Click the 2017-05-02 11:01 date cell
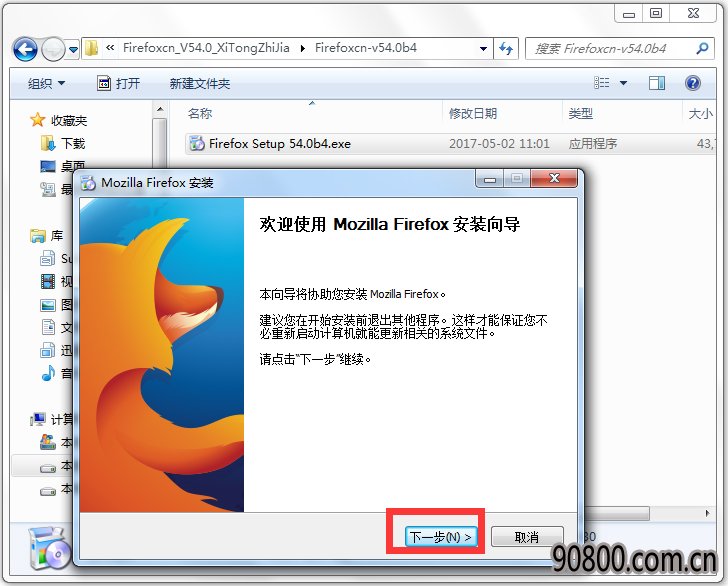Screen dimensions: 728x586 click(499, 144)
